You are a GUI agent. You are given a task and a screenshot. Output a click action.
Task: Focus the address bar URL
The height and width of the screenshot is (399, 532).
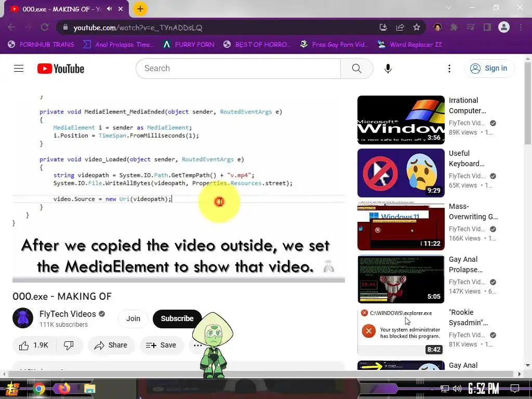pyautogui.click(x=138, y=28)
